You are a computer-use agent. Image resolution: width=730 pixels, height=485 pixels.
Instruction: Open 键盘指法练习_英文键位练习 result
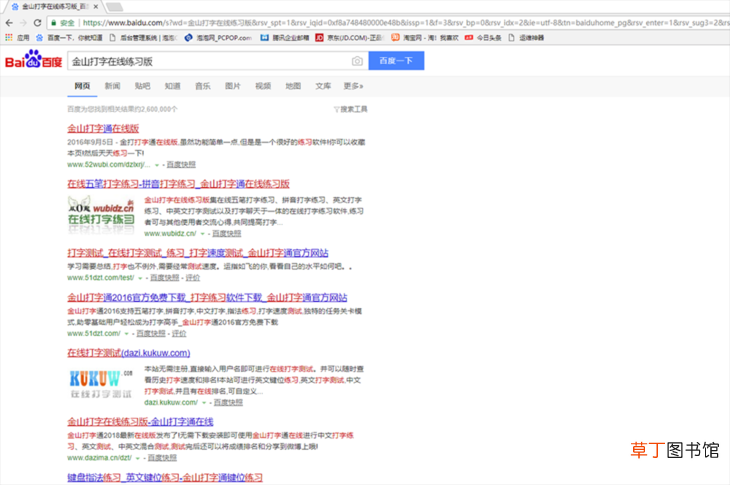click(x=165, y=478)
